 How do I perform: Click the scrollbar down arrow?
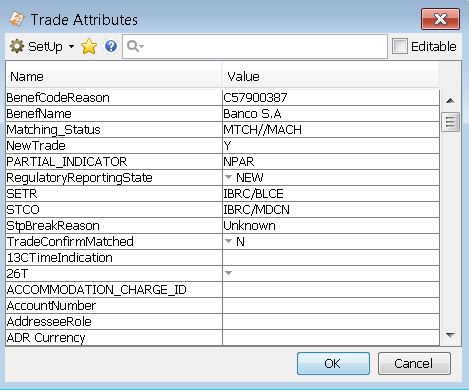pos(450,335)
